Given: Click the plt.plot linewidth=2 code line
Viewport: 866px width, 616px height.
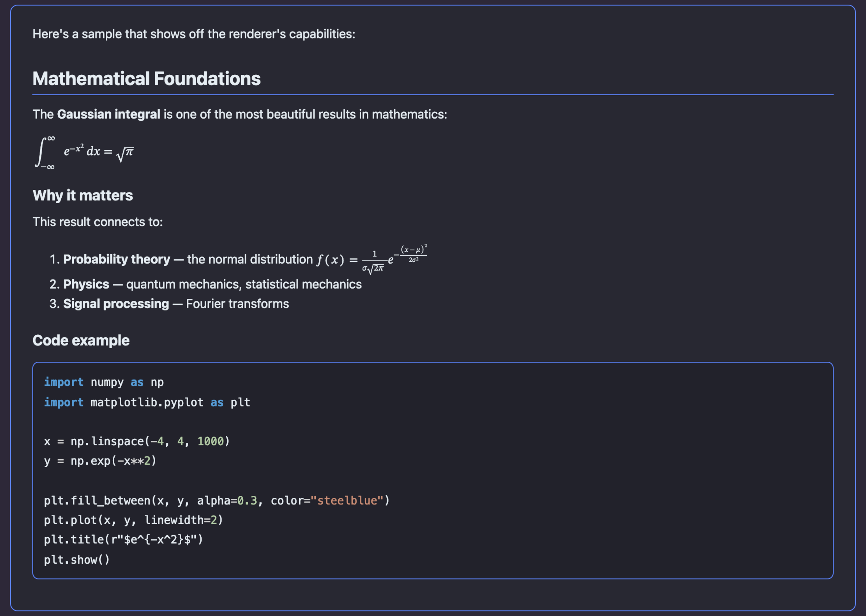Looking at the screenshot, I should coord(133,520).
